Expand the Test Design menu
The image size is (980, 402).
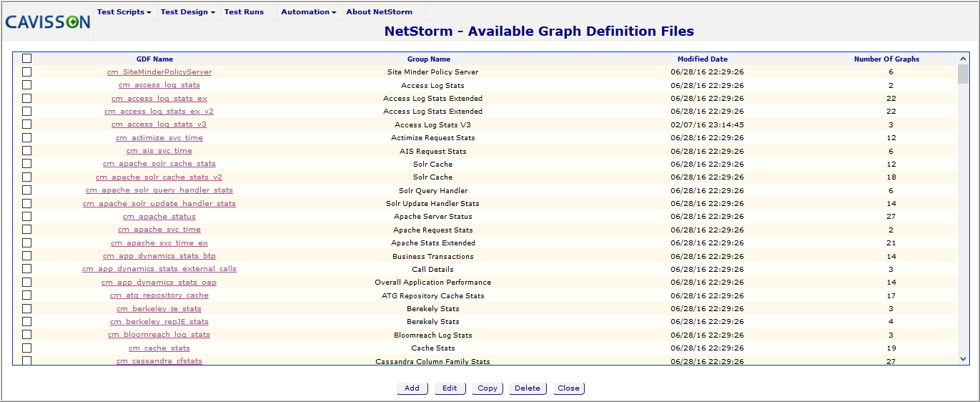[x=188, y=12]
